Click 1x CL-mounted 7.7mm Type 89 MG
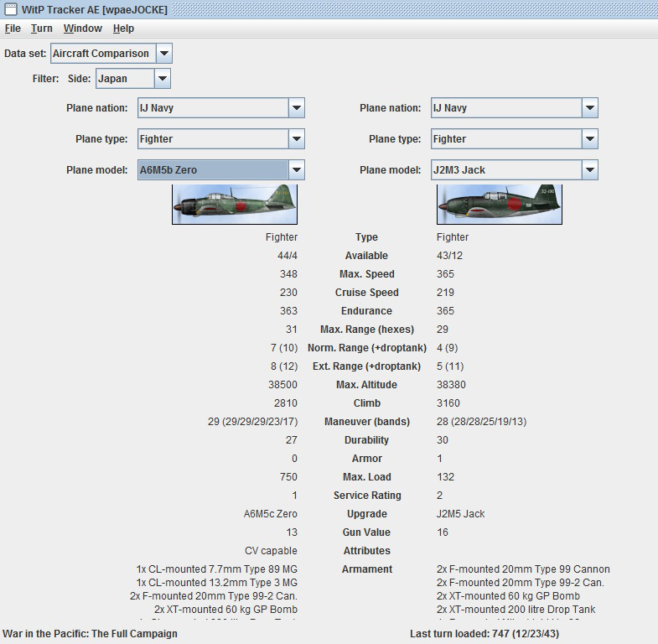Screen dimensions: 658x644 (216, 569)
